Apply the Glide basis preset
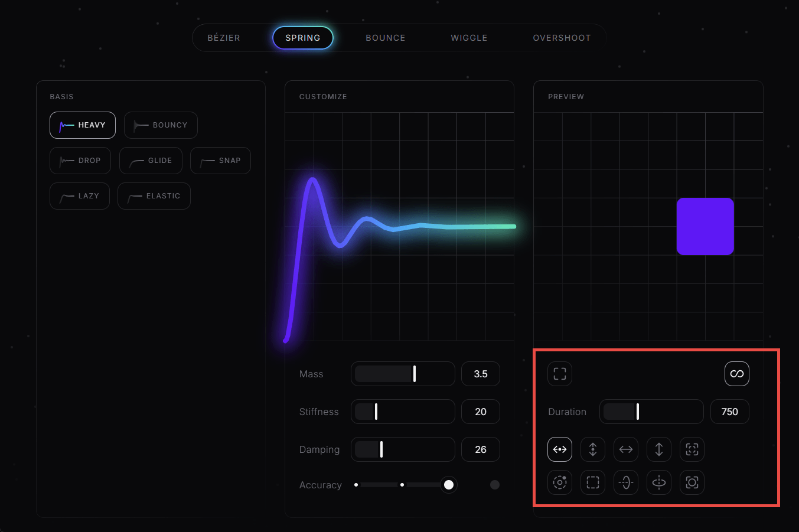The image size is (799, 532). pos(151,161)
